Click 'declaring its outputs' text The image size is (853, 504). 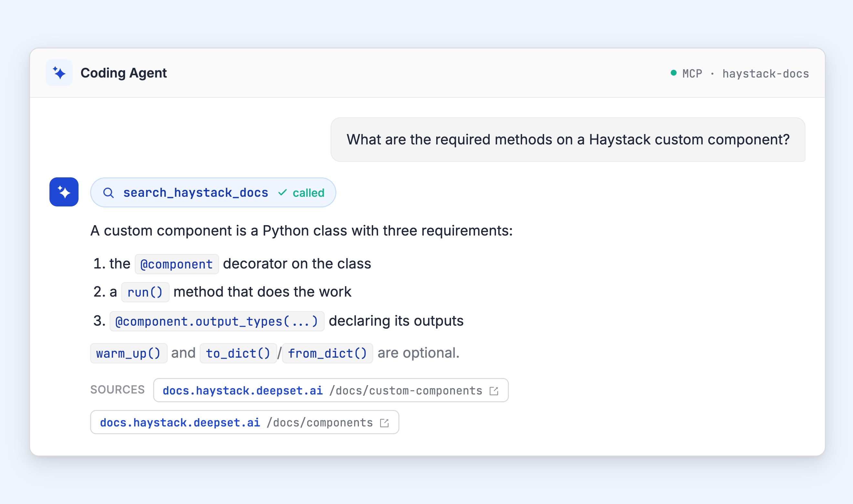396,321
